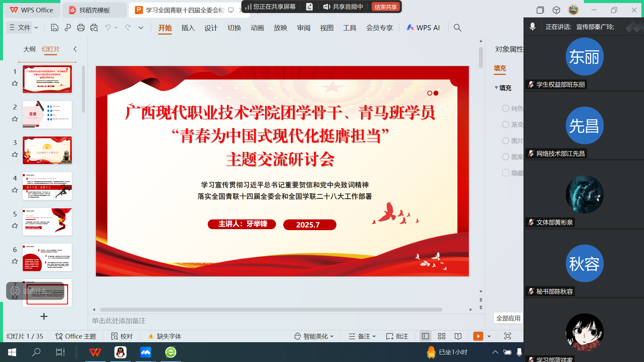This screenshot has height=362, width=644.
Task: Open reading view book icon
Action: [x=458, y=336]
